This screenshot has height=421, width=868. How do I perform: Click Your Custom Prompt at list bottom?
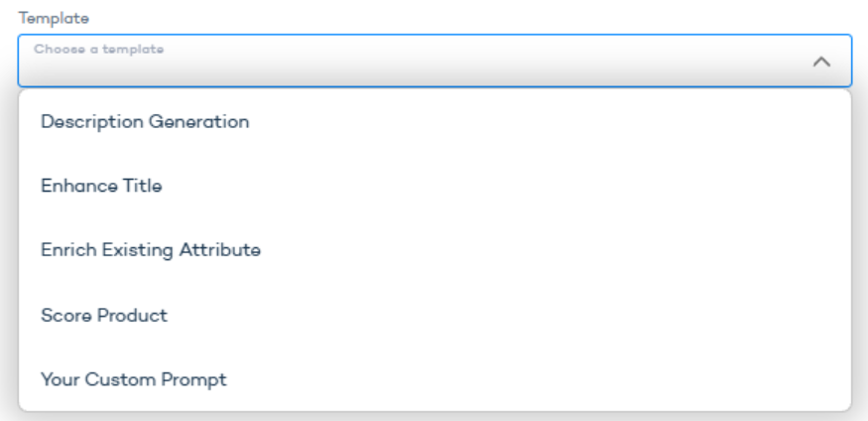pyautogui.click(x=133, y=379)
